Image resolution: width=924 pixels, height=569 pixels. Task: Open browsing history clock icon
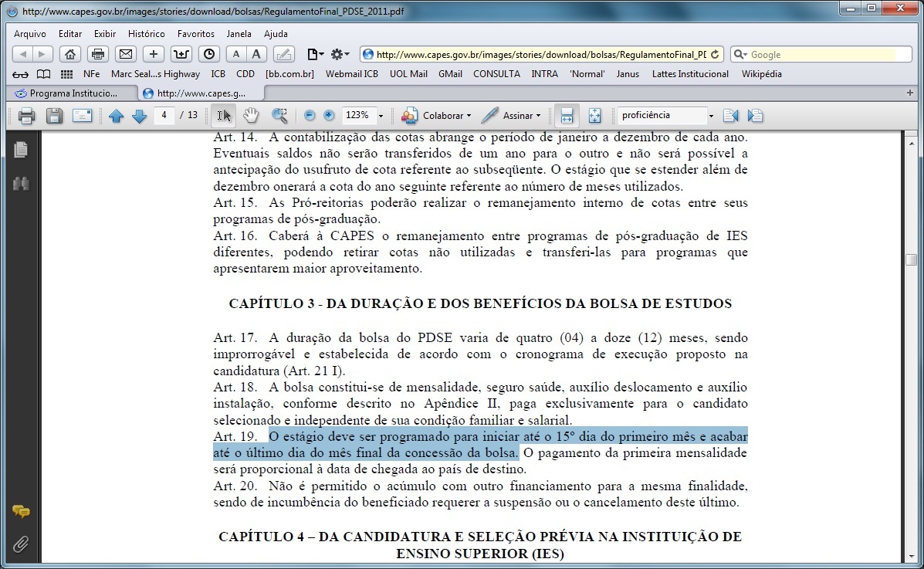(x=208, y=54)
